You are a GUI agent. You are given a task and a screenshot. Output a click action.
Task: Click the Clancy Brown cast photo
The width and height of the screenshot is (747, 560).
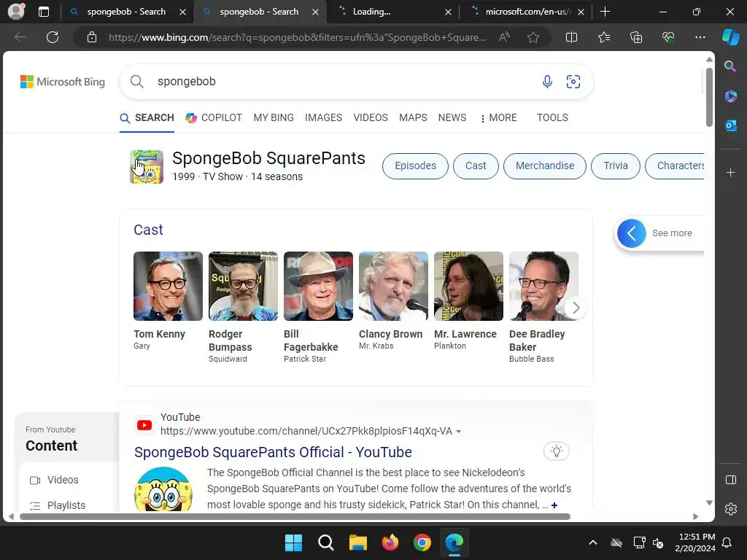(x=393, y=286)
